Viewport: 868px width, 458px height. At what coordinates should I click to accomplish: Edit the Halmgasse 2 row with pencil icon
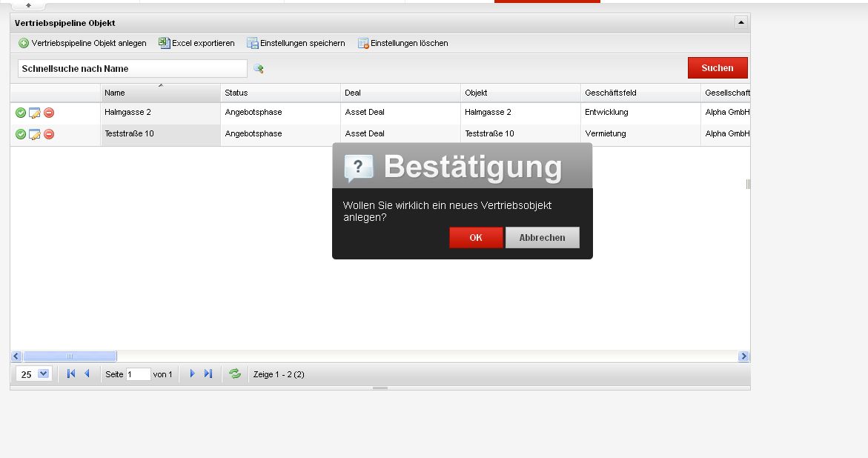34,113
